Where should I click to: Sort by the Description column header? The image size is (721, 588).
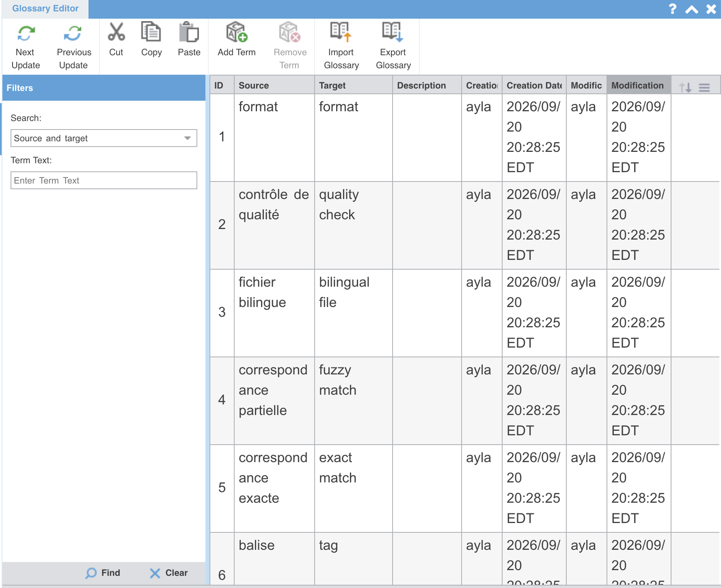[427, 85]
